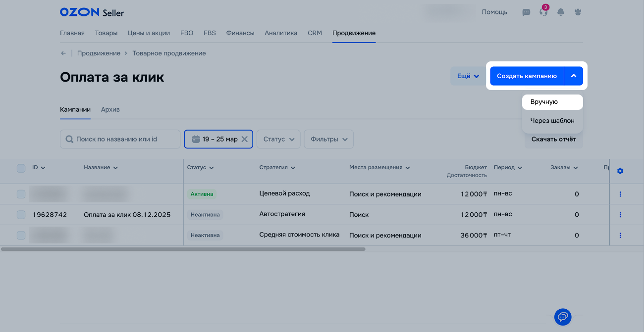Expand the Статус filter dropdown

point(278,140)
